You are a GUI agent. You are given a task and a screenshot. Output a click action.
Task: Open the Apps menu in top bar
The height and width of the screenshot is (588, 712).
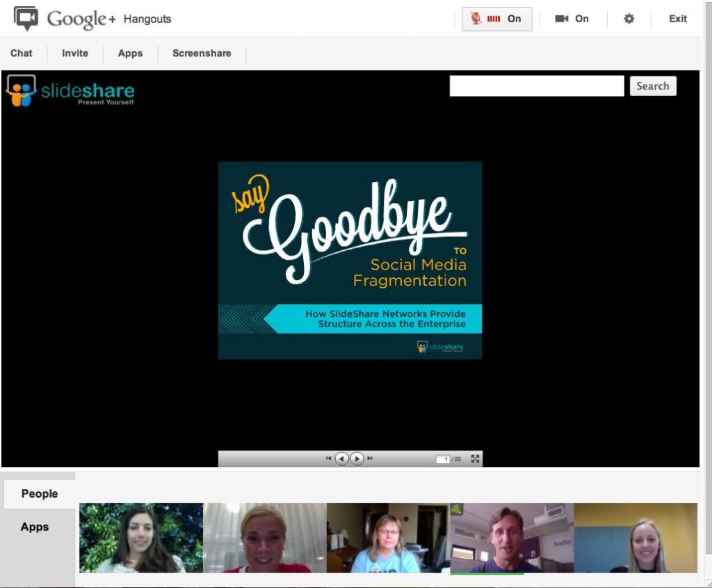coord(130,53)
